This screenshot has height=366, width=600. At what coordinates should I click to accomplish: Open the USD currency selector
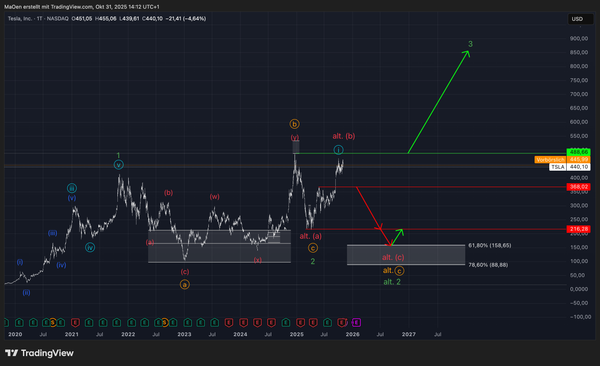pos(580,19)
